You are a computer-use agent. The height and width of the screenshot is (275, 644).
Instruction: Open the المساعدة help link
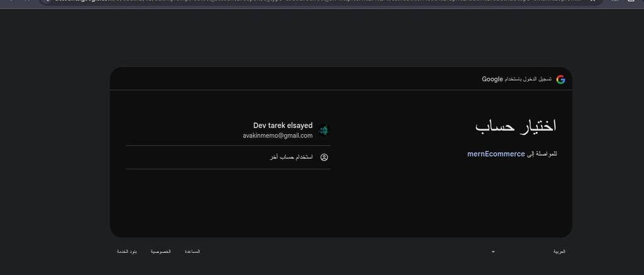tap(192, 251)
